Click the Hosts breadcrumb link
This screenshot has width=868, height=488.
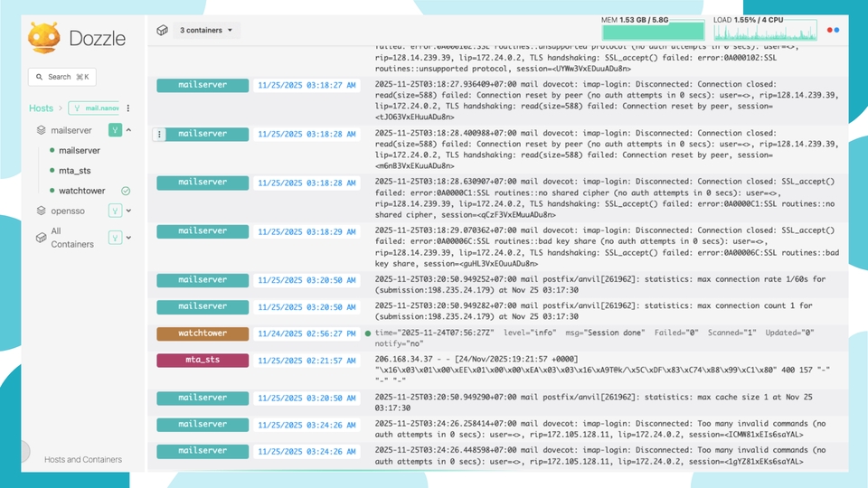point(41,108)
